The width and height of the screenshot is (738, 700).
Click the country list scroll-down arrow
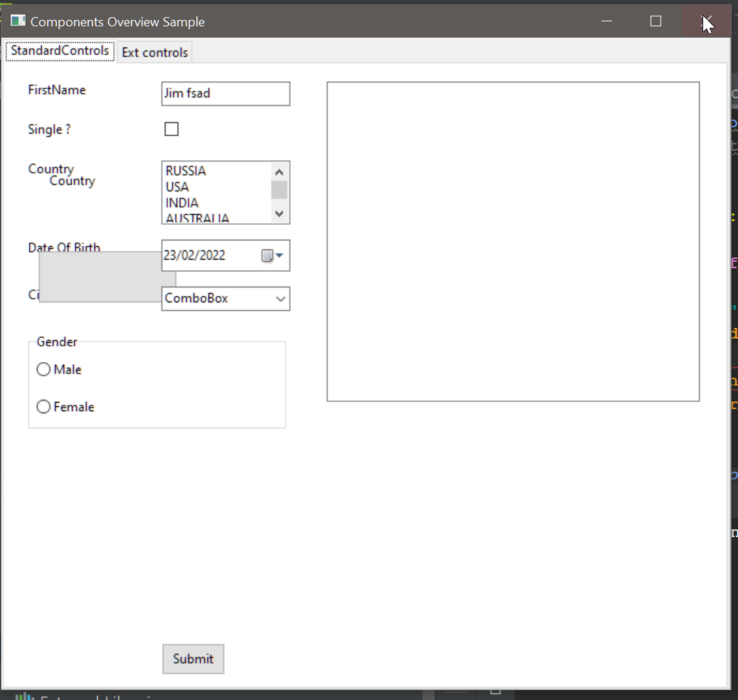point(279,214)
